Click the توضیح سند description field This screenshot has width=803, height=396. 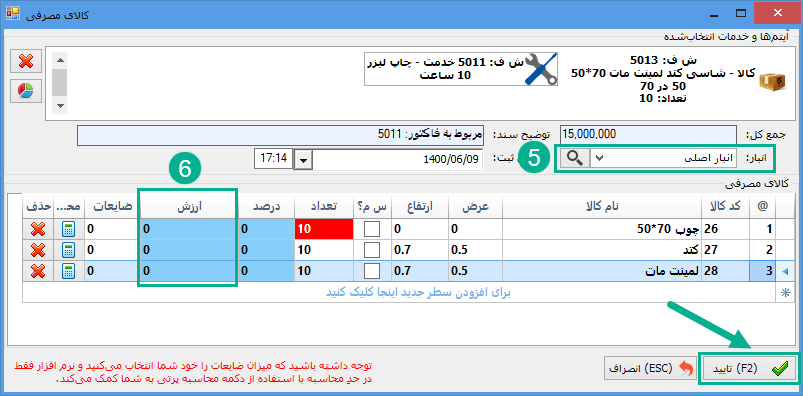click(x=281, y=136)
